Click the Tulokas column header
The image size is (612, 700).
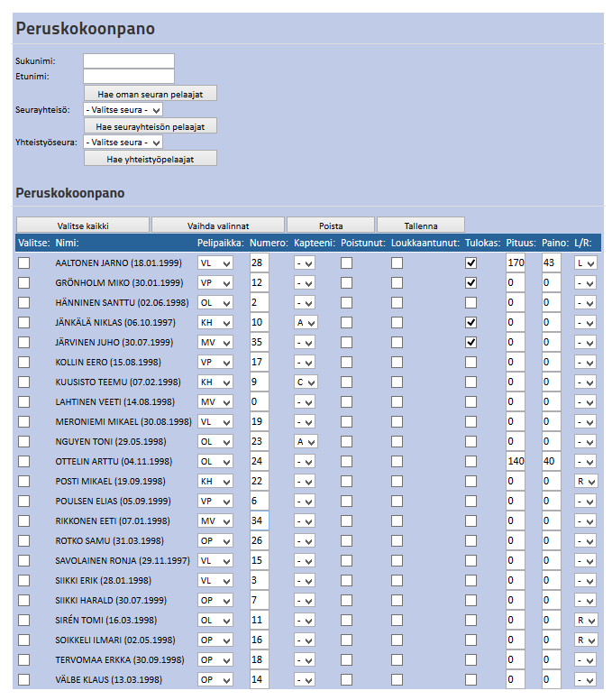pyautogui.click(x=482, y=243)
